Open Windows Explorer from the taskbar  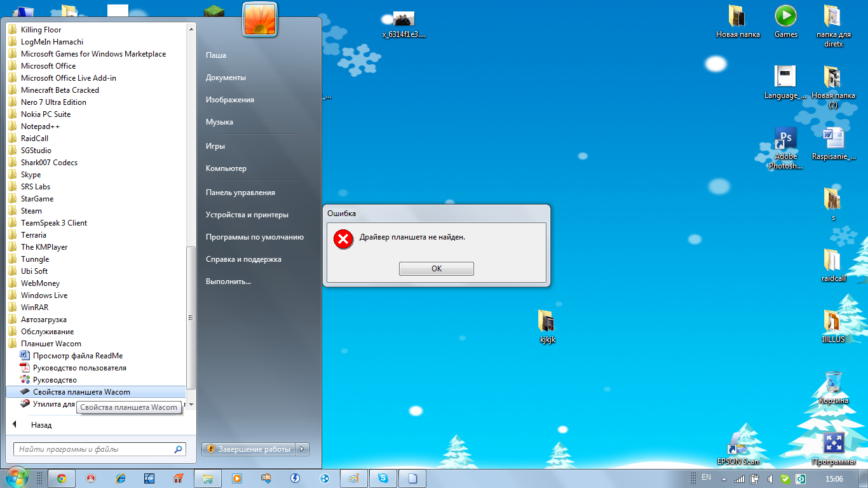coord(207,478)
